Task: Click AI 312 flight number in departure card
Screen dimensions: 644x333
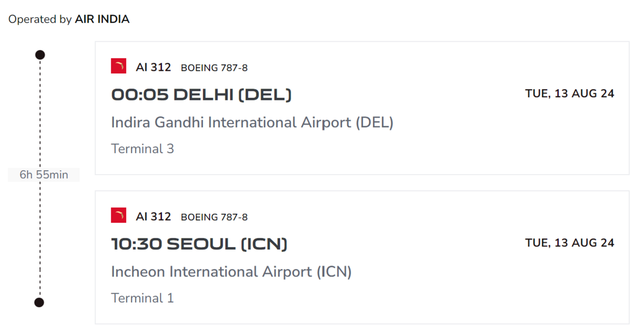Action: click(153, 67)
